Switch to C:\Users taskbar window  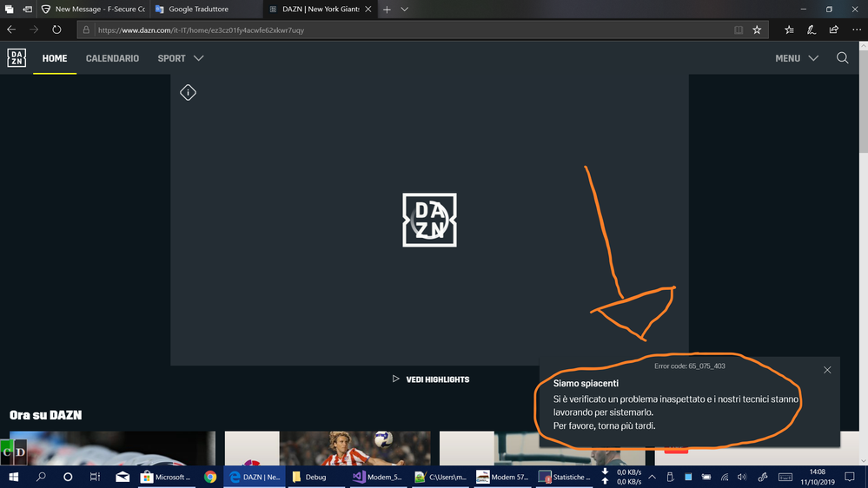(441, 477)
